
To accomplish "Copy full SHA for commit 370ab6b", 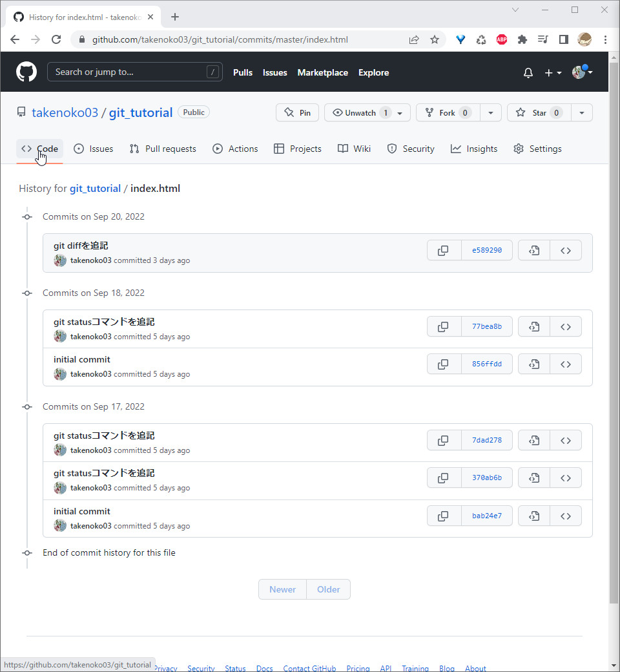I will [444, 478].
